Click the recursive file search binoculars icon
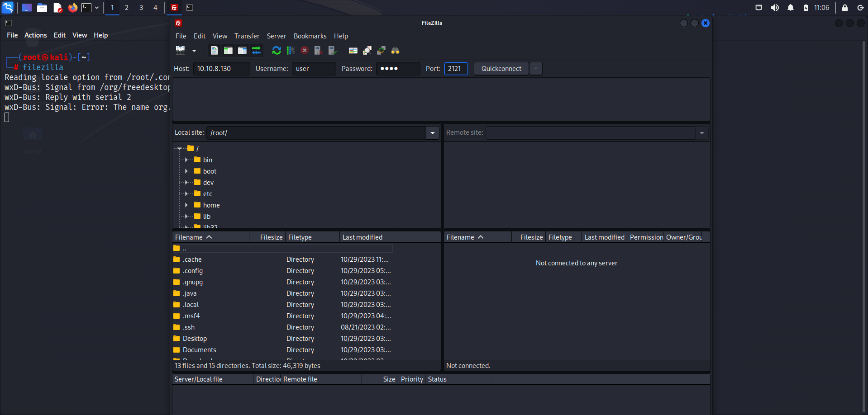 tap(395, 51)
